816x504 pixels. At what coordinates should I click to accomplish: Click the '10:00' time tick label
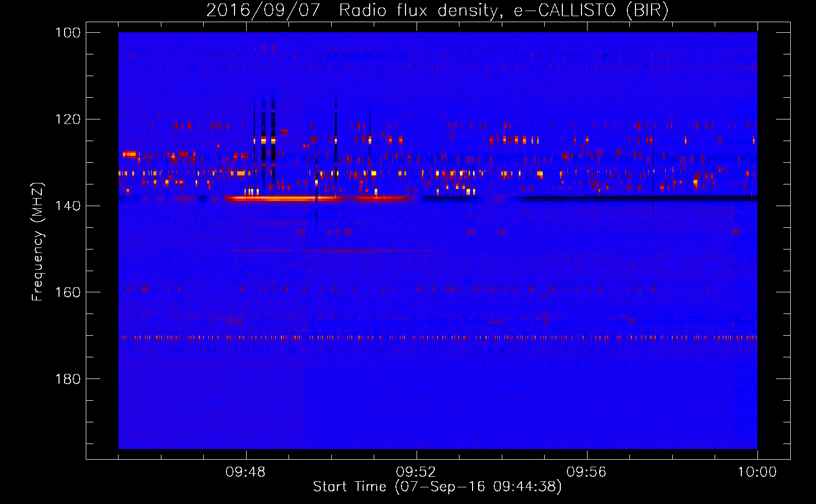757,472
